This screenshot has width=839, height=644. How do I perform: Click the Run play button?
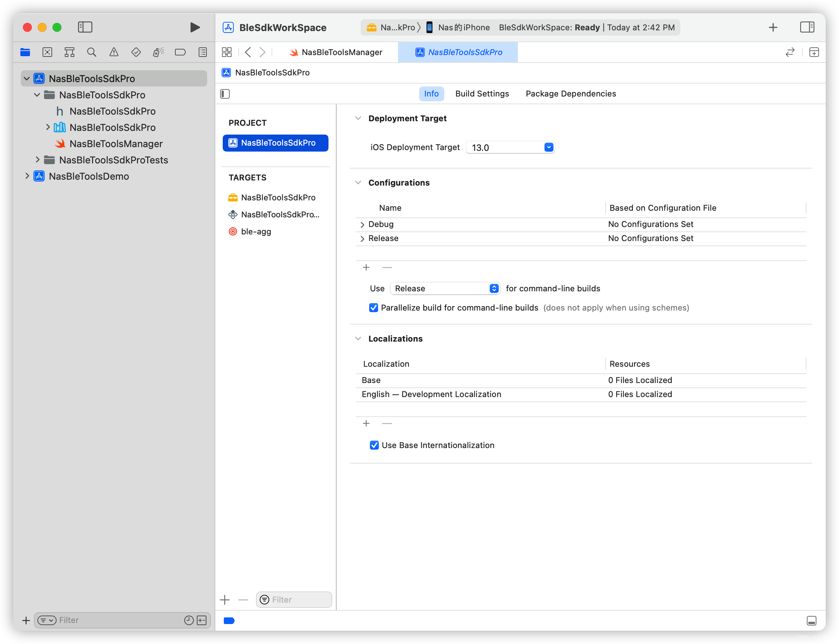pyautogui.click(x=195, y=27)
